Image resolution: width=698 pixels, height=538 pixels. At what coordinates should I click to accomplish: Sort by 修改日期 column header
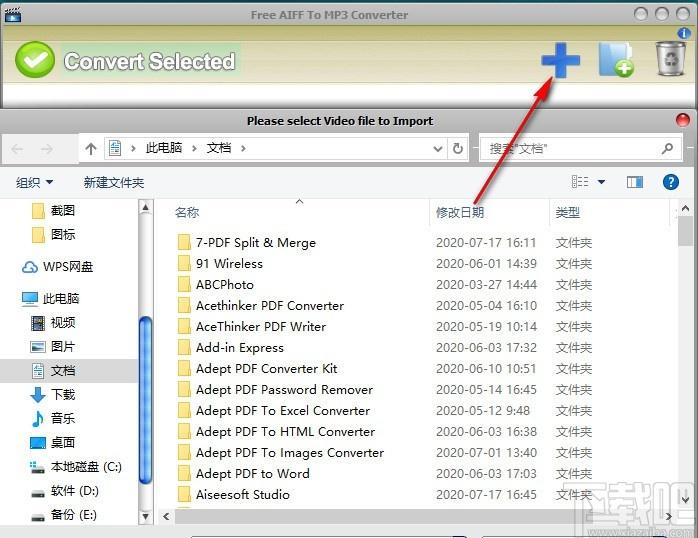click(460, 212)
